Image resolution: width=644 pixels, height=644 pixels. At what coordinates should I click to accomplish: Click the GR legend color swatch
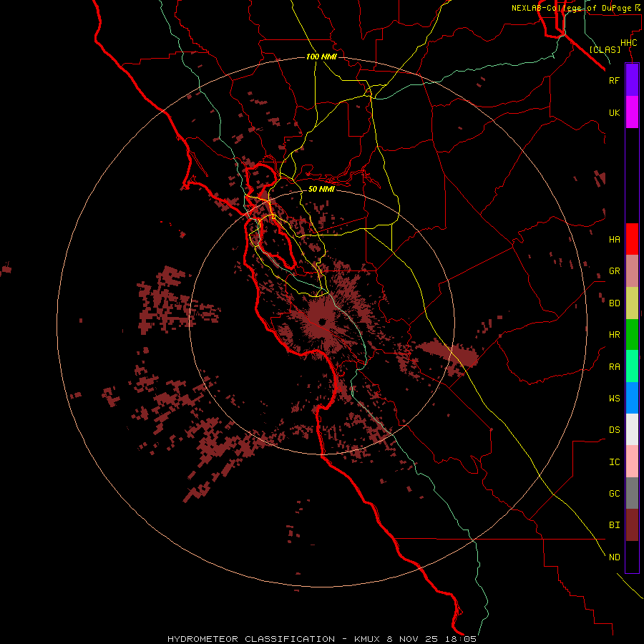coord(632,270)
